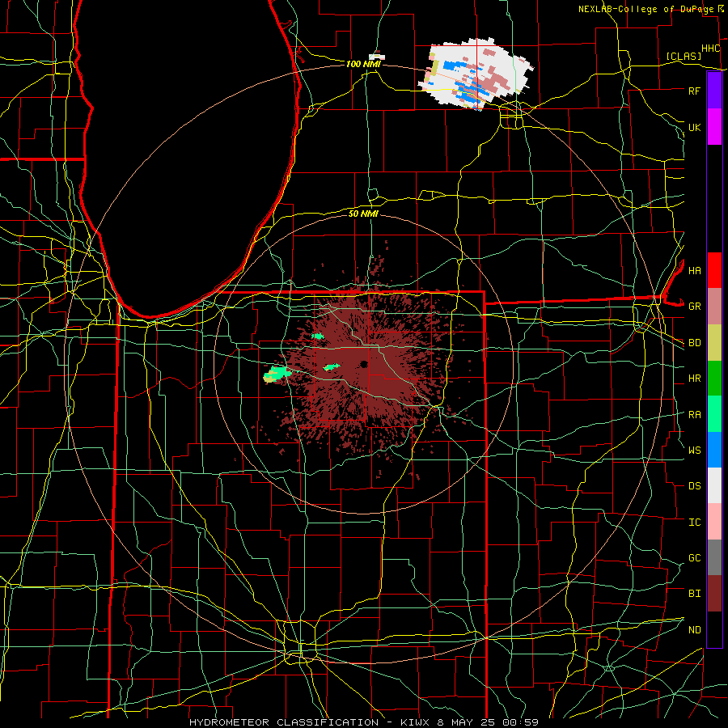The height and width of the screenshot is (728, 728).
Task: Click the 'RF' legend label
Action: click(x=694, y=91)
